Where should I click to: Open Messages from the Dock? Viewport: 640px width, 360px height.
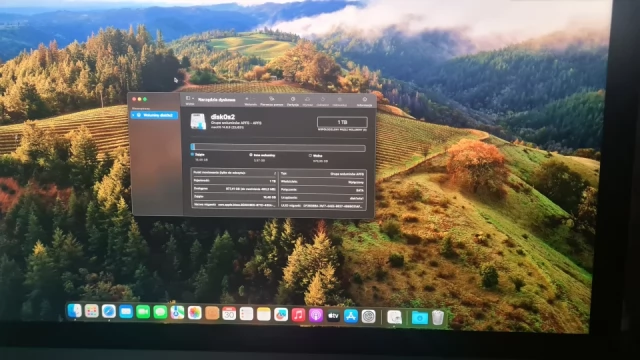(160, 313)
